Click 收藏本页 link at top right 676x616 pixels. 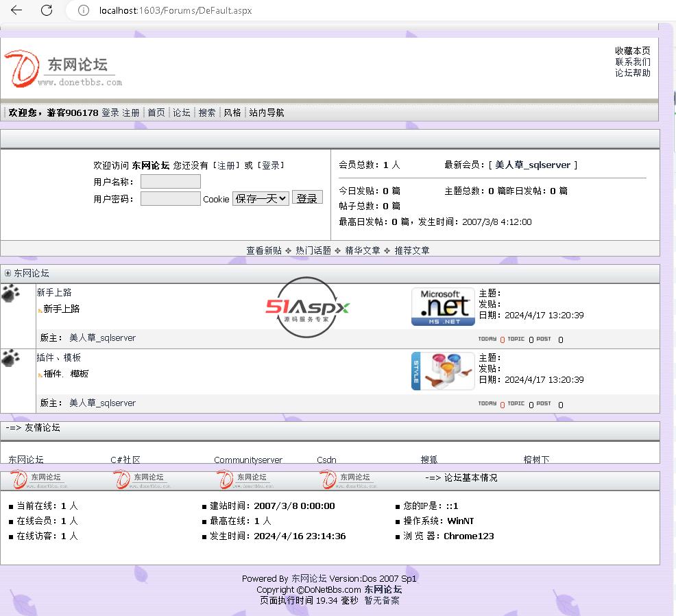[632, 51]
